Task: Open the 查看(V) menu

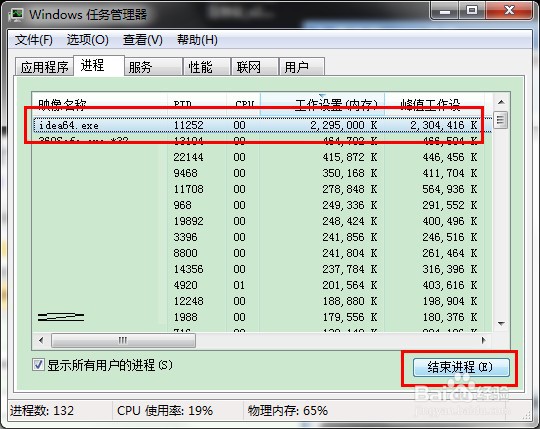Action: pos(143,40)
